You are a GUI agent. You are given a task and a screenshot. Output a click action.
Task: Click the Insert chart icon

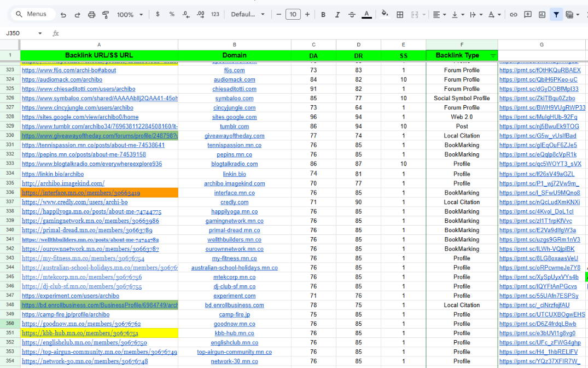[x=542, y=15]
